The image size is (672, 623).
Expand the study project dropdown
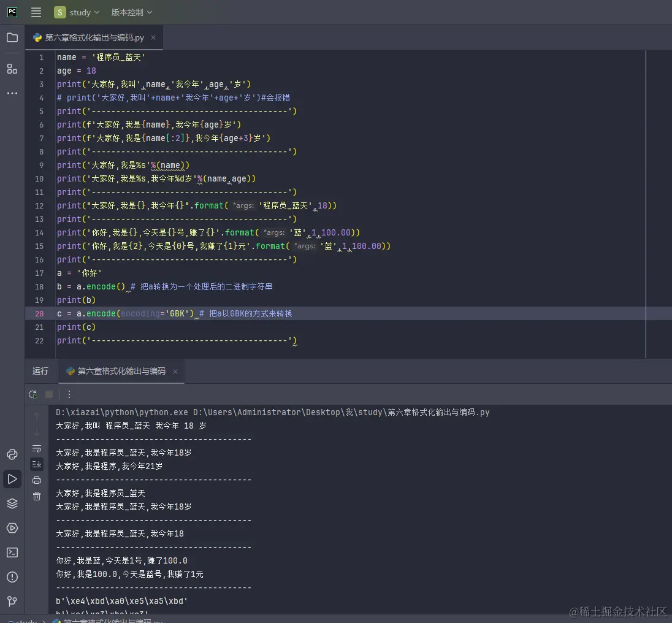point(77,12)
